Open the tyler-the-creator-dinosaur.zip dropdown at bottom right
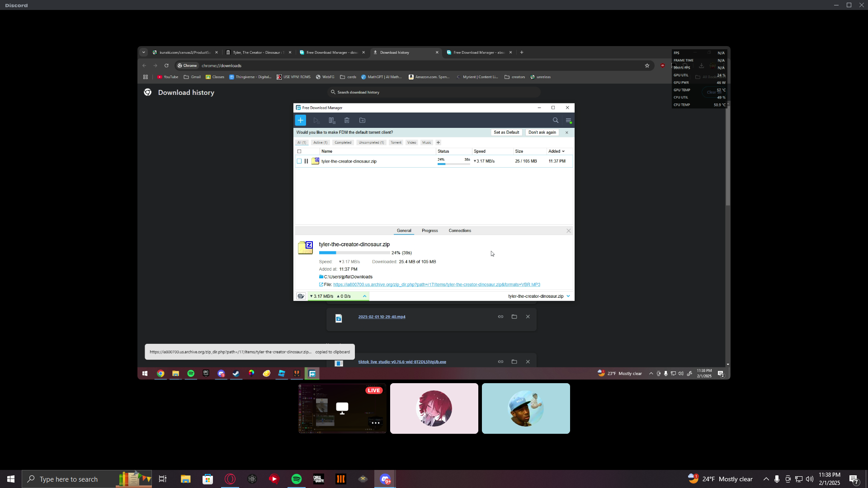This screenshot has height=488, width=868. coord(568,296)
